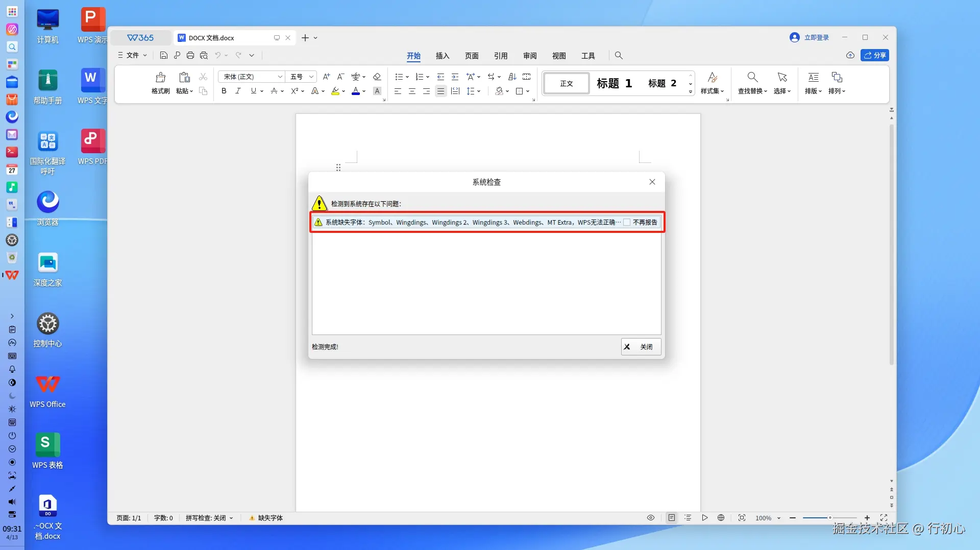Click the 关闭 button in the system check dialog

(641, 347)
